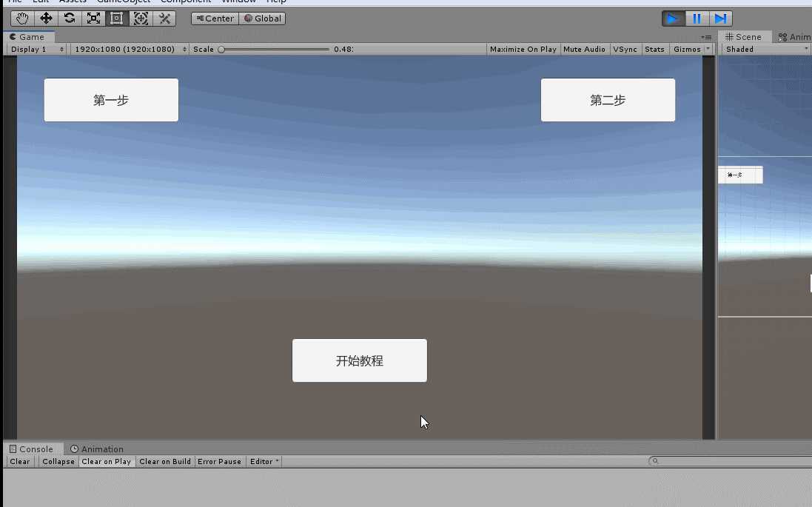Image resolution: width=812 pixels, height=507 pixels.
Task: Select the Rect Transform tool
Action: point(117,19)
